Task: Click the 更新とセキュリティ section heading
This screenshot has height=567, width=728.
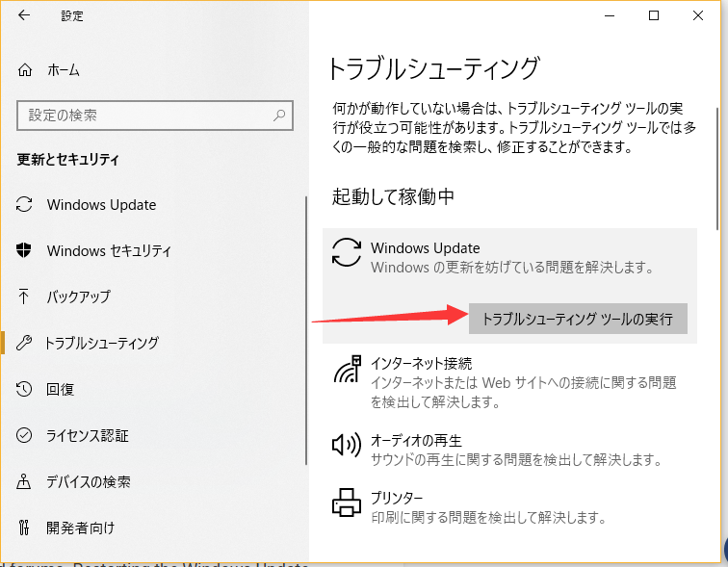Action: (68, 160)
